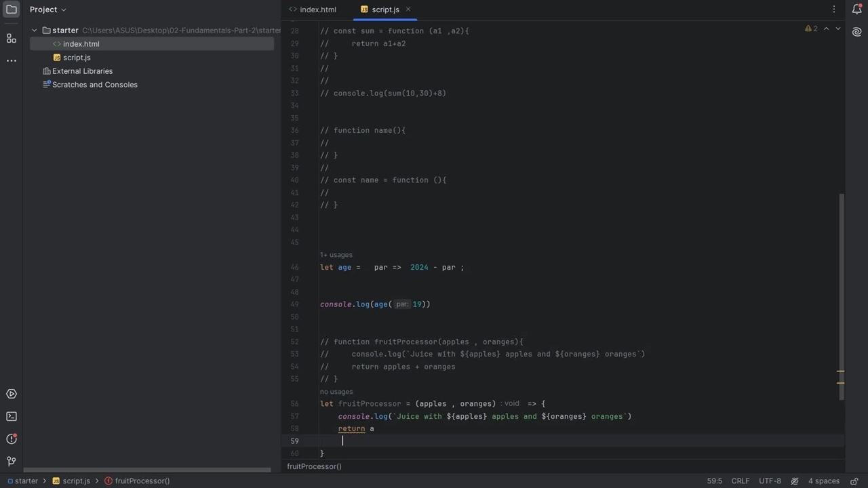868x488 pixels.
Task: Toggle the crossed-eye icon in status bar
Action: point(795,481)
